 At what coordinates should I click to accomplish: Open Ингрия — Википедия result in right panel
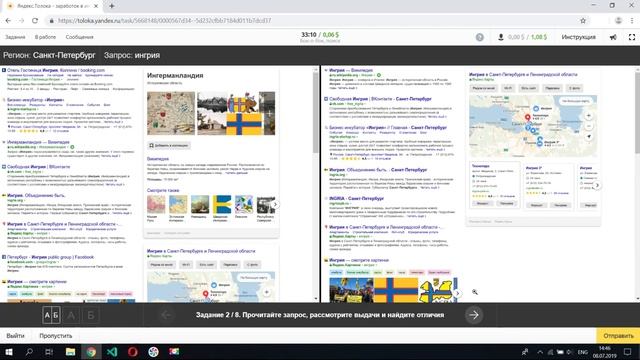(351, 70)
